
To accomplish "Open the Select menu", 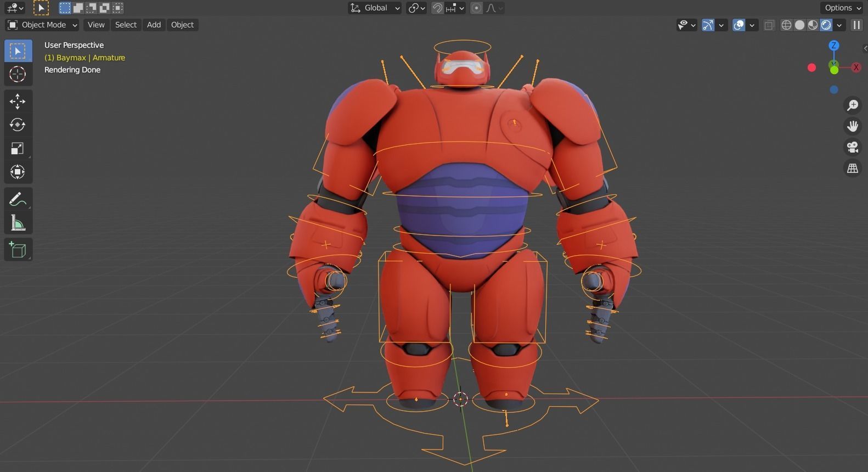I will click(x=126, y=25).
